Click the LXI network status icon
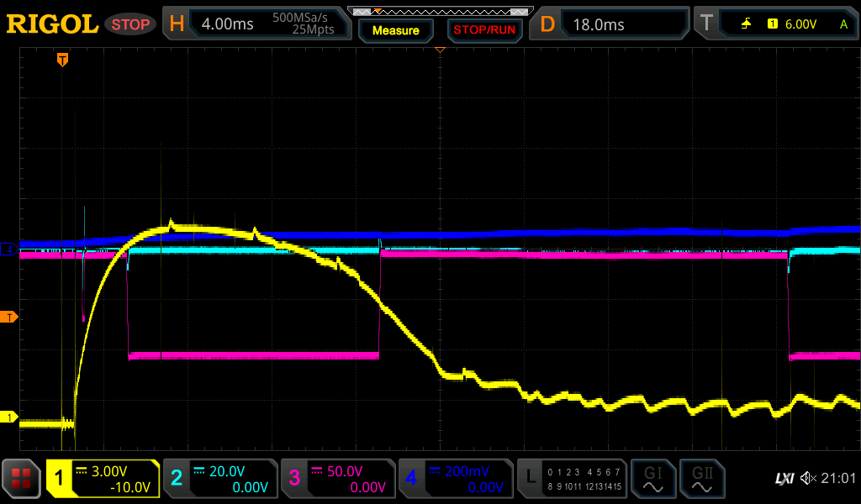861x504 pixels. click(784, 479)
